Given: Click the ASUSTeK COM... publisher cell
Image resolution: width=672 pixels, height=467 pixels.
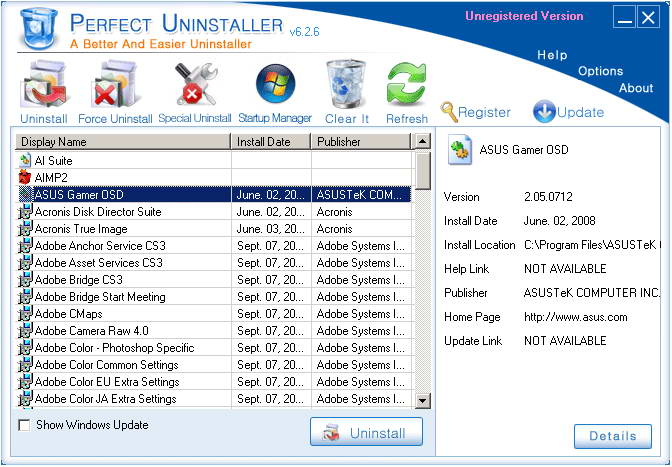Looking at the screenshot, I should click(x=361, y=195).
